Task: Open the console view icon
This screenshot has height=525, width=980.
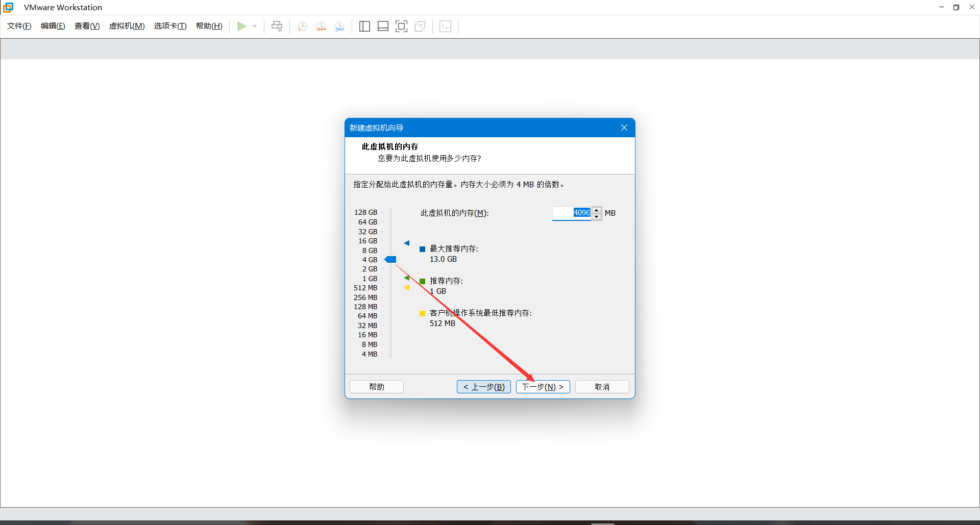Action: (x=445, y=26)
